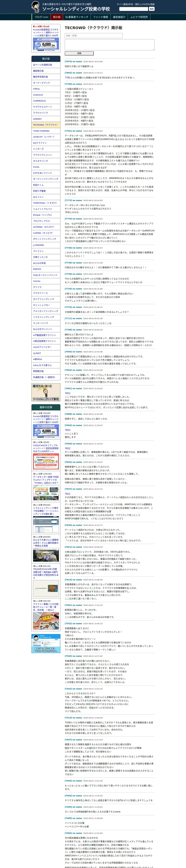Viewport: 186px width, 868px height.
Task: Open LEVECHY（レベチー）board link
Action: [46, 137]
